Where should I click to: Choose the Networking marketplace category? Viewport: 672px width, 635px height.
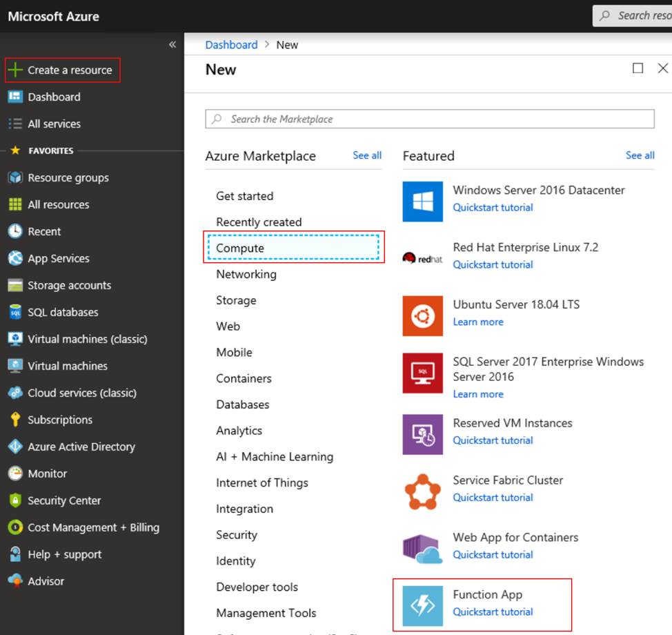point(246,274)
